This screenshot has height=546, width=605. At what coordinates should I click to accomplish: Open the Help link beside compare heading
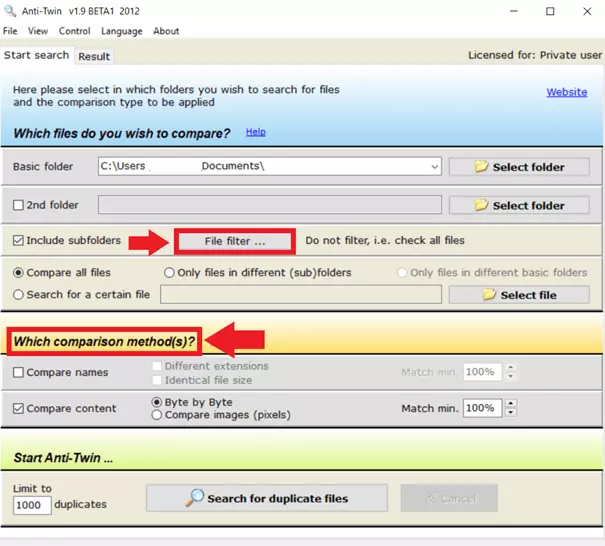coord(255,132)
